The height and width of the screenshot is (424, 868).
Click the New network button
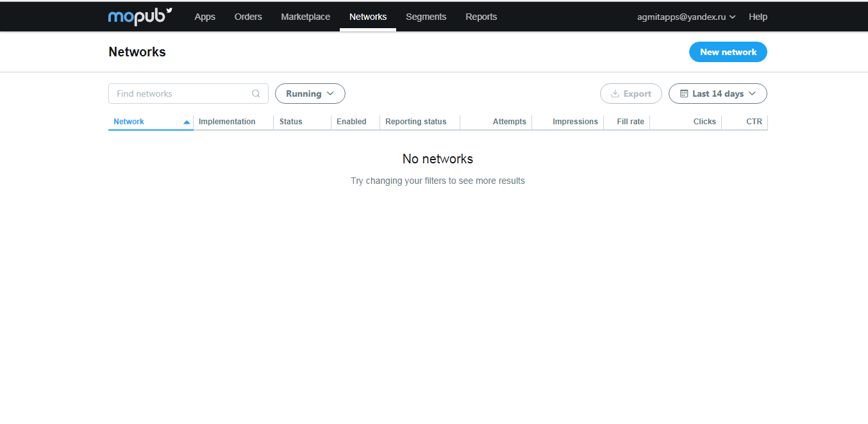(x=728, y=52)
